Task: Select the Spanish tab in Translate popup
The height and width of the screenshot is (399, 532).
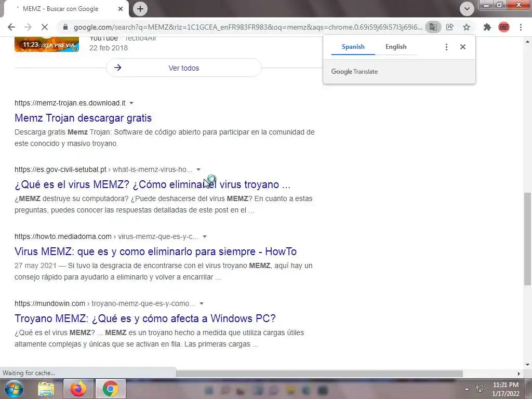Action: click(x=353, y=47)
